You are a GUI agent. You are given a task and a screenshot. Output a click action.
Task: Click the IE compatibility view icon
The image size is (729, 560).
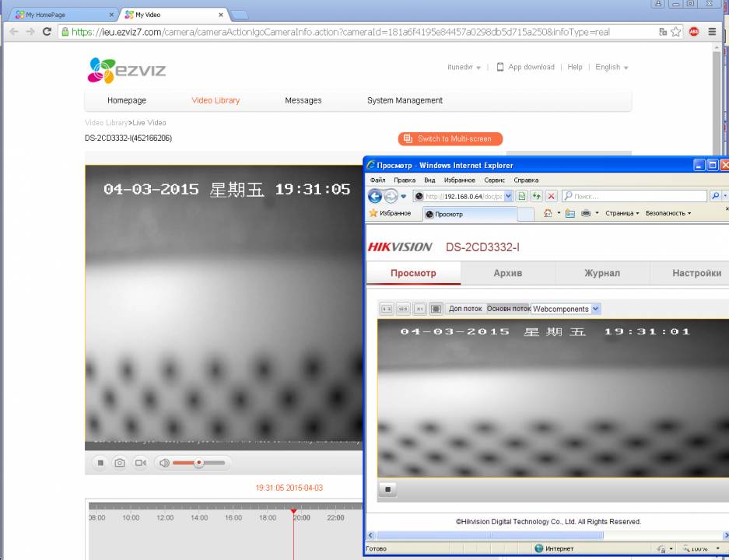point(522,196)
